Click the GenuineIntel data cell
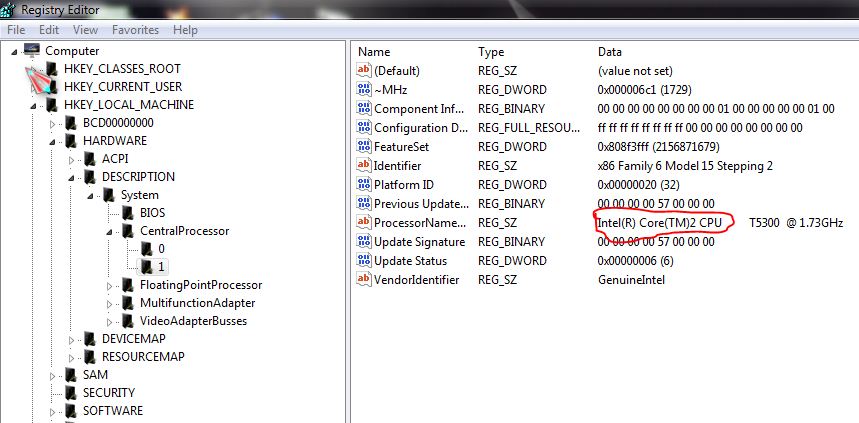Screen dimensions: 859x423 (x=631, y=279)
